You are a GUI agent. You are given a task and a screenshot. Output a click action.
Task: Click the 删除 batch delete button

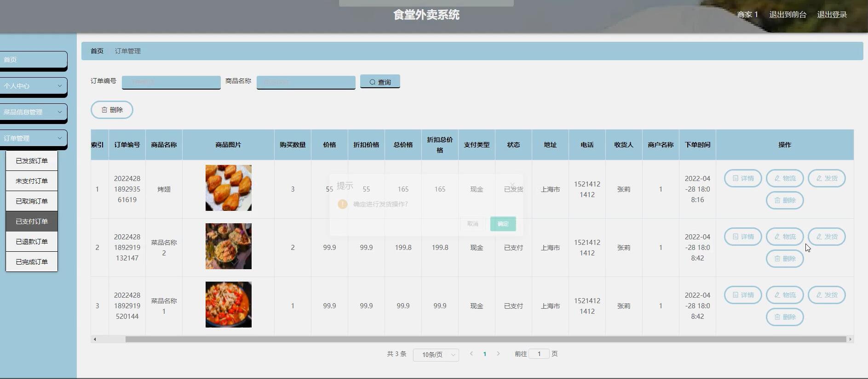(x=112, y=110)
